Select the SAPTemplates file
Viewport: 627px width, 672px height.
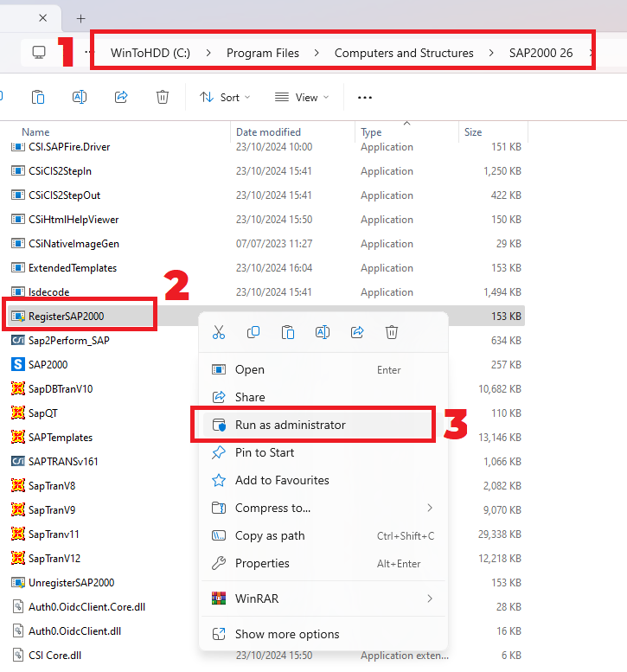pos(61,438)
